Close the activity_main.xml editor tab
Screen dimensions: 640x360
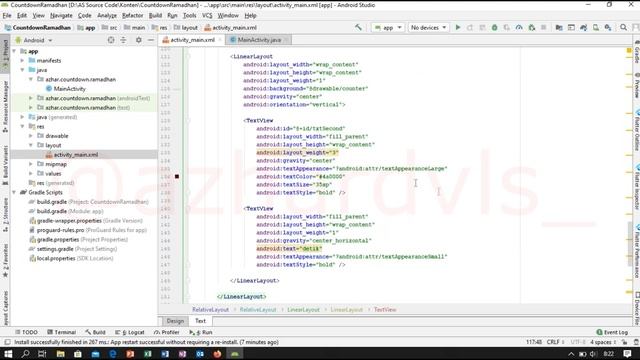coord(220,40)
